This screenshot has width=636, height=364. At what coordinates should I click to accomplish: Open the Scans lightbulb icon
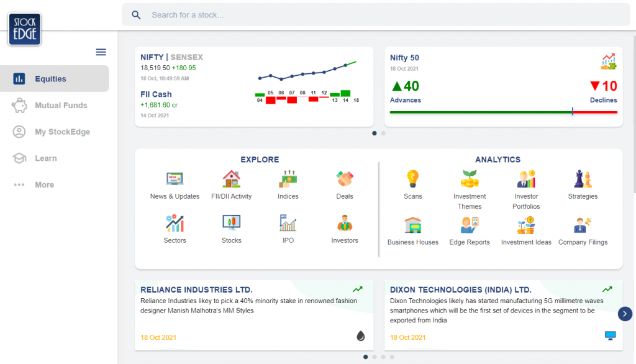(413, 178)
